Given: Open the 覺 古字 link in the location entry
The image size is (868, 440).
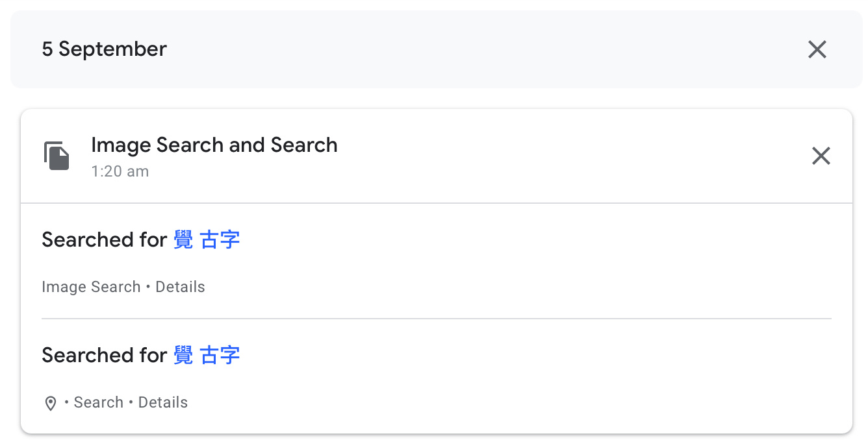Looking at the screenshot, I should tap(207, 355).
